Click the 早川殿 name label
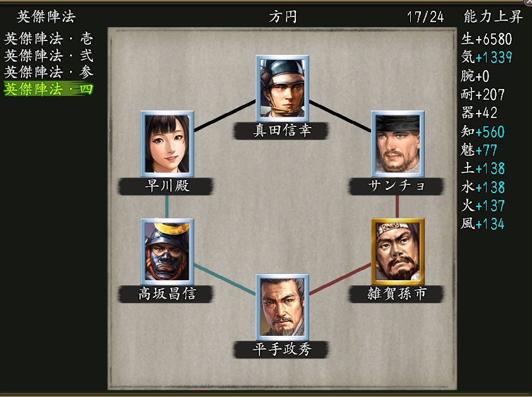Screen dimensions: 532x397 166,186
